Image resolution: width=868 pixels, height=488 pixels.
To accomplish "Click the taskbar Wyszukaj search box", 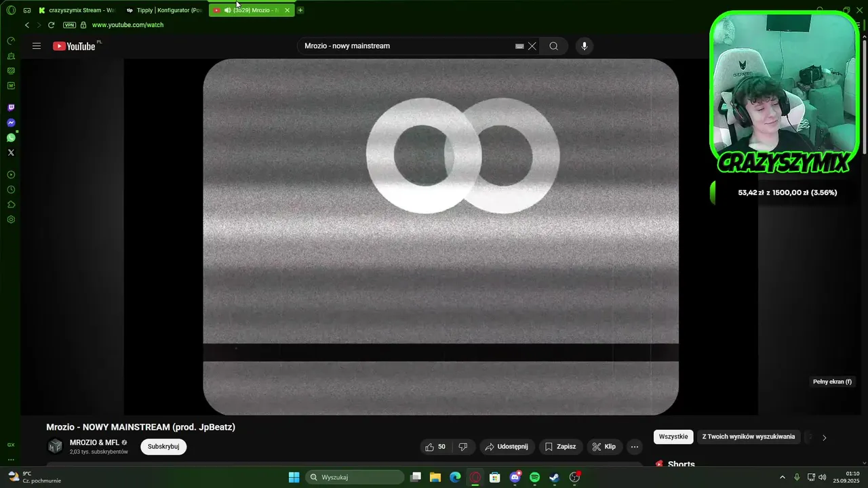I will tap(355, 477).
